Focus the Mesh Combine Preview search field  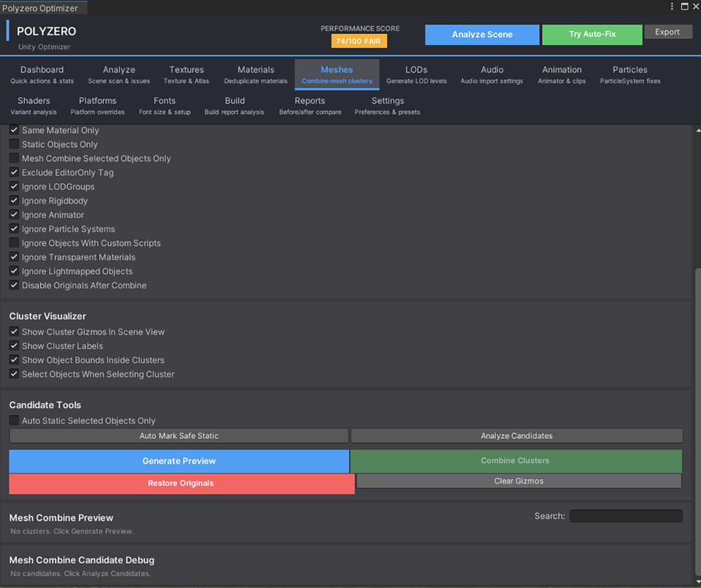click(626, 516)
